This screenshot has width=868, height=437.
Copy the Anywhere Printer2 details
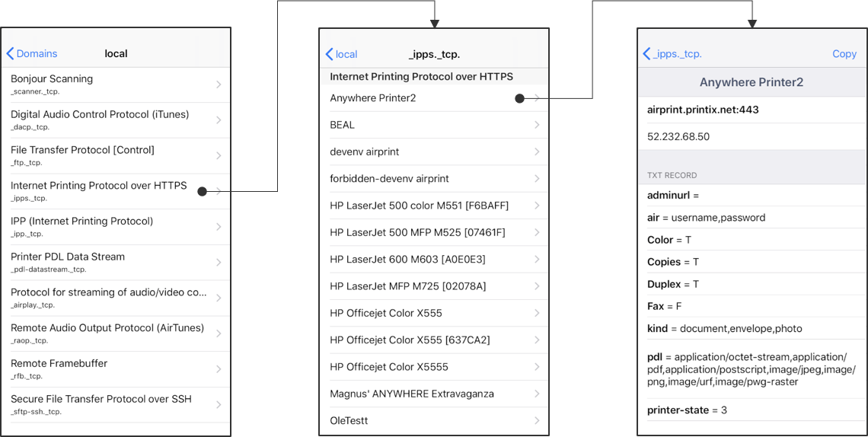coord(844,54)
